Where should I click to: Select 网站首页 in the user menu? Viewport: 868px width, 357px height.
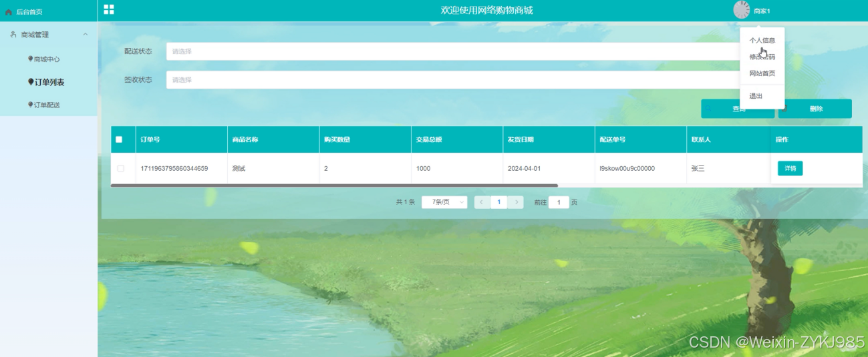point(762,73)
